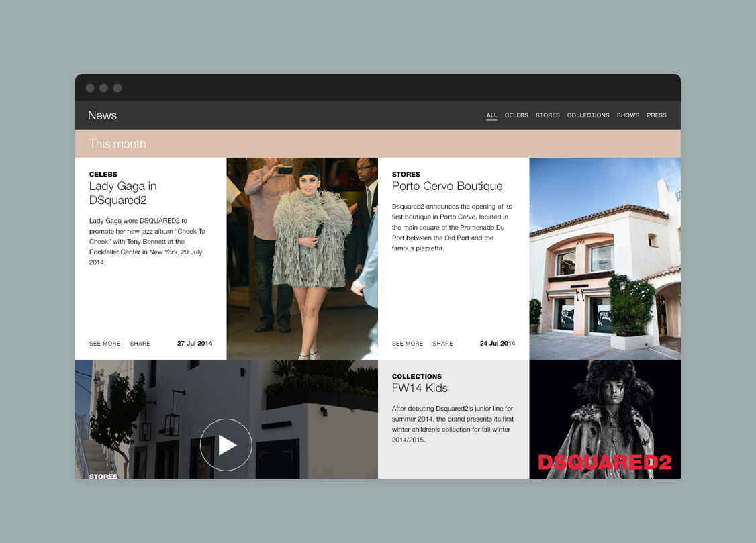The width and height of the screenshot is (756, 543).
Task: Click the News page title
Action: [102, 115]
